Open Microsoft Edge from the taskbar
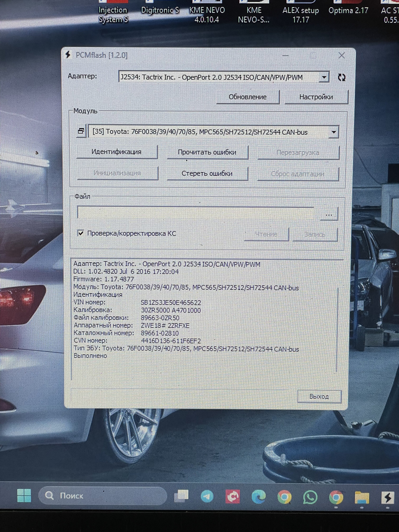399x532 pixels. tap(258, 496)
